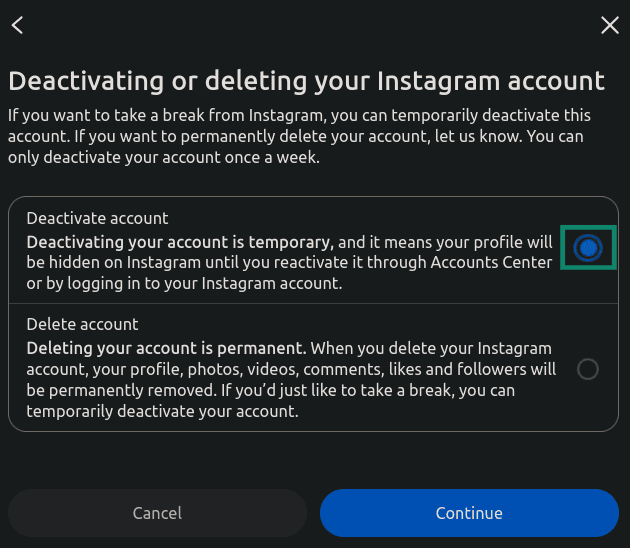The width and height of the screenshot is (630, 548).
Task: Close the dialog with the X icon
Action: [x=610, y=25]
